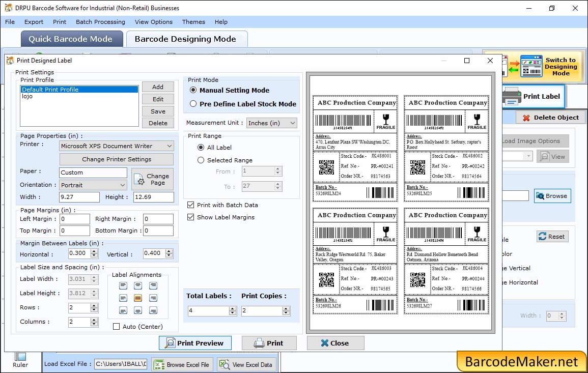Toggle Show Label Margins checkbox

click(190, 217)
